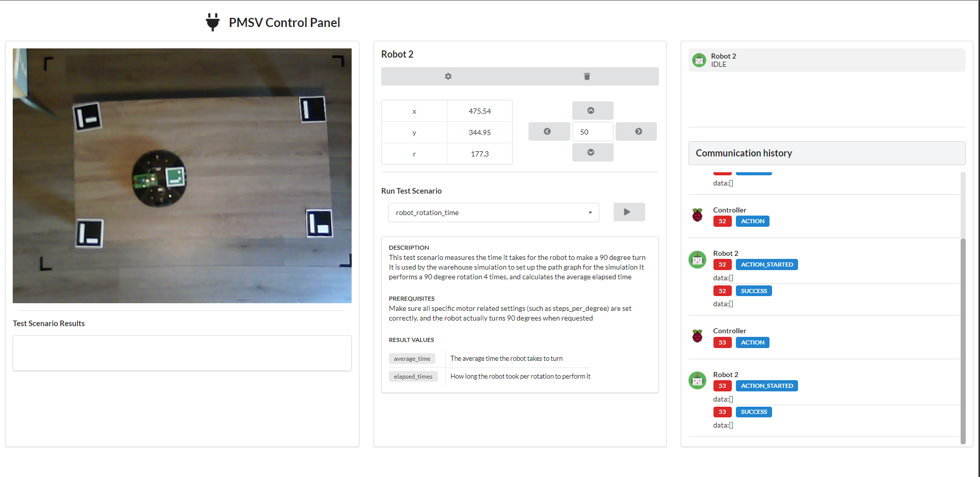The image size is (980, 477).
Task: Click the Raspberry Pi icon next to Controller
Action: click(x=698, y=215)
